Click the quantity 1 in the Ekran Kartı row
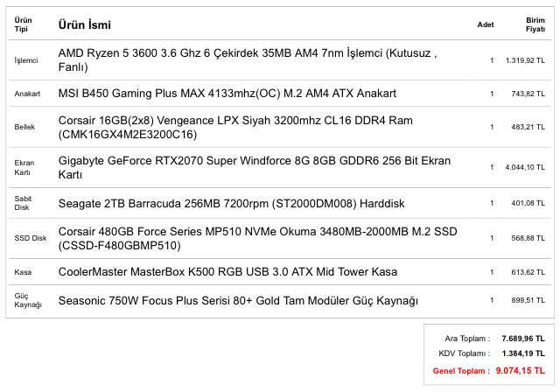The image size is (560, 392). (x=492, y=167)
